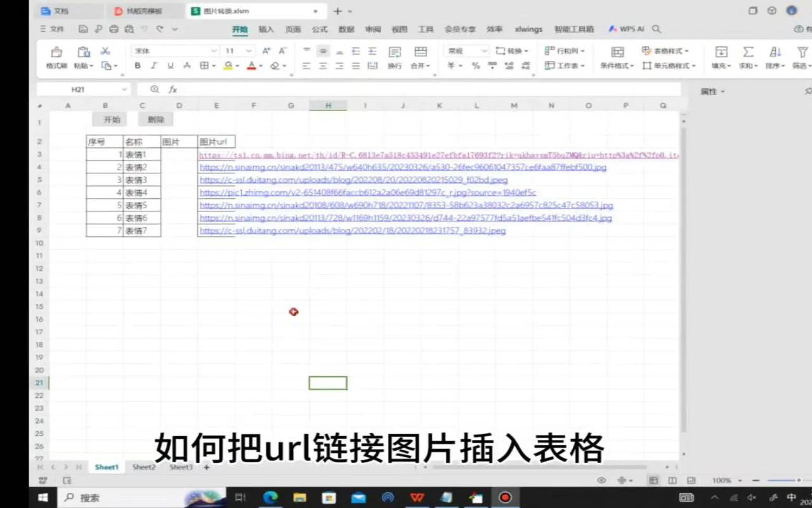Toggle align text left
Viewport: 812px width, 508px height.
tap(307, 65)
